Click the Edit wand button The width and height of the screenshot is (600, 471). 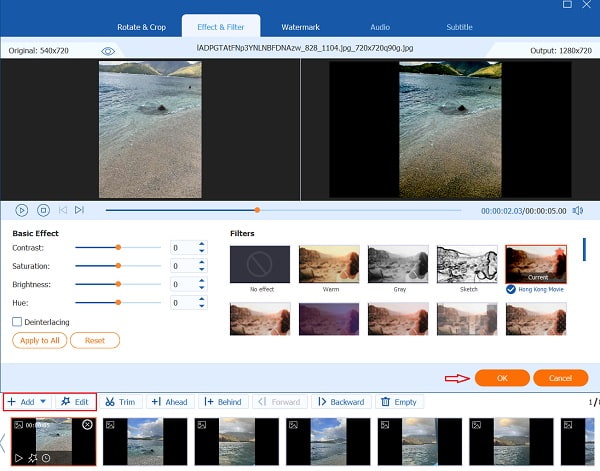click(x=75, y=402)
